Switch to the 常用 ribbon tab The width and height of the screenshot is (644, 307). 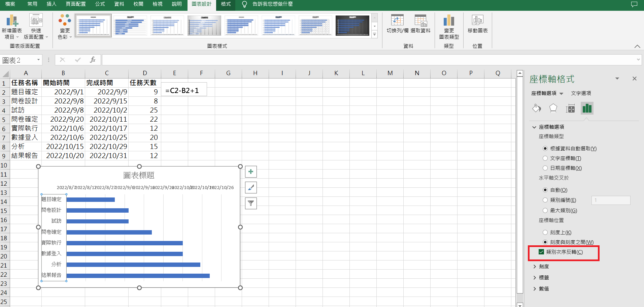coord(32,4)
